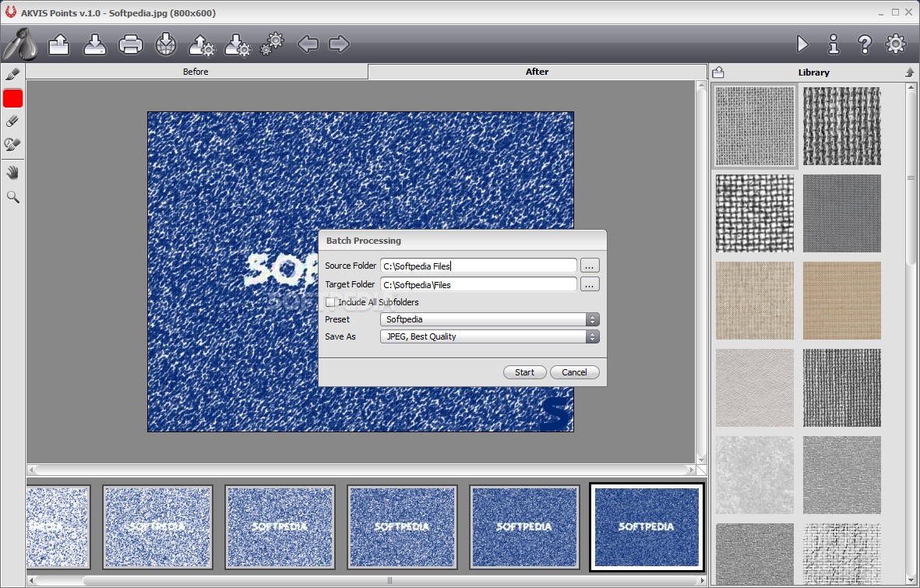
Task: Select the highlighted darkest blue preview thumbnail
Action: [x=647, y=527]
